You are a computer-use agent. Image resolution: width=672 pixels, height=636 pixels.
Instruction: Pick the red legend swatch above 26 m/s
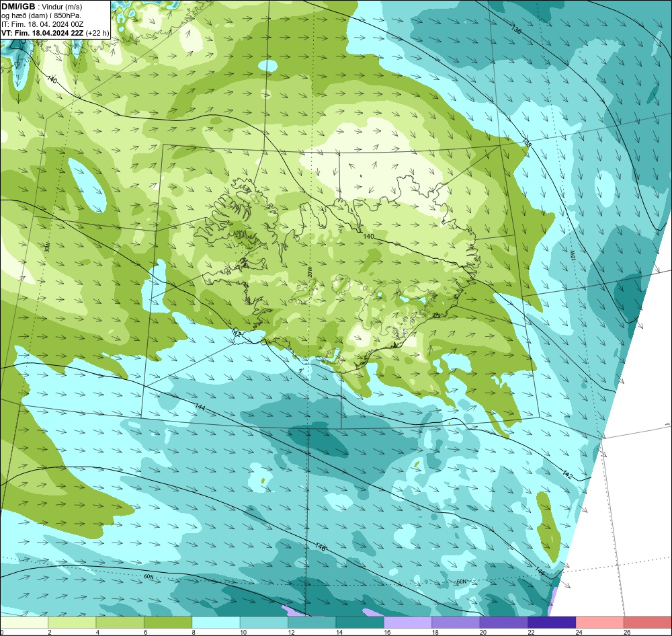point(648,622)
